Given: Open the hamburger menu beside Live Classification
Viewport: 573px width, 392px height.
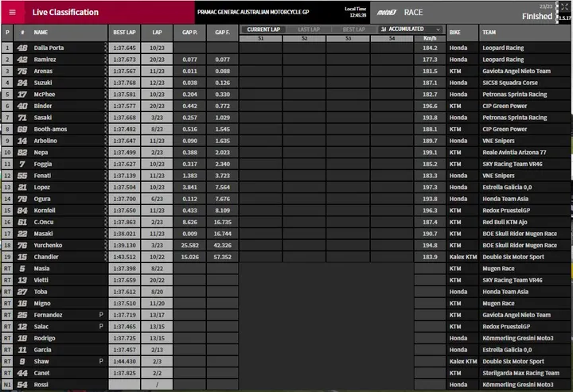Looking at the screenshot, I should 13,13.
